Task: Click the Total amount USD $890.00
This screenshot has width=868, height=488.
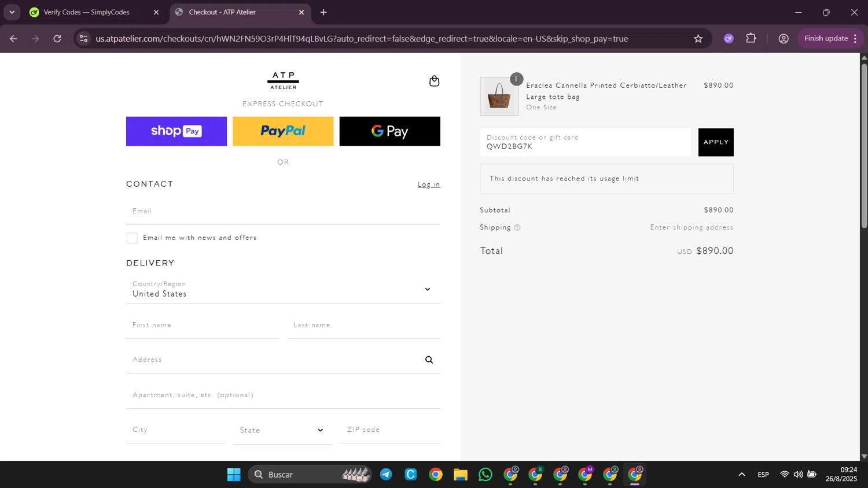Action: (705, 251)
